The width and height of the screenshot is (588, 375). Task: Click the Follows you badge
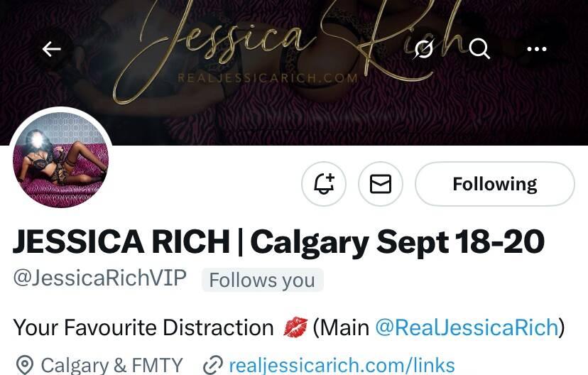coord(263,280)
